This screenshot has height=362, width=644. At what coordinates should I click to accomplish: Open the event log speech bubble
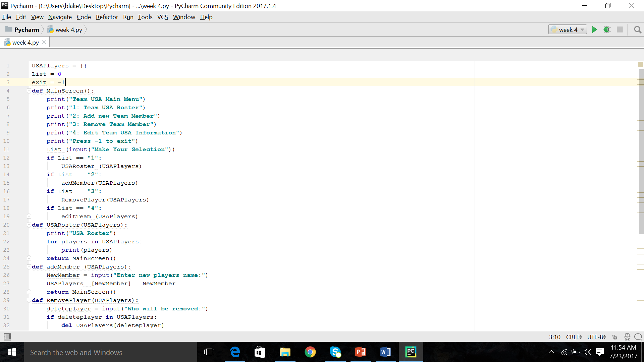(638, 337)
